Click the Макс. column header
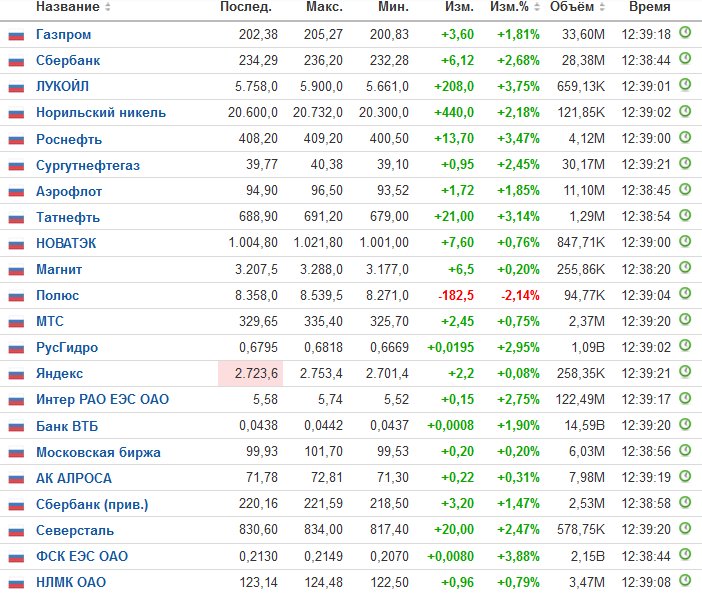 click(x=324, y=7)
